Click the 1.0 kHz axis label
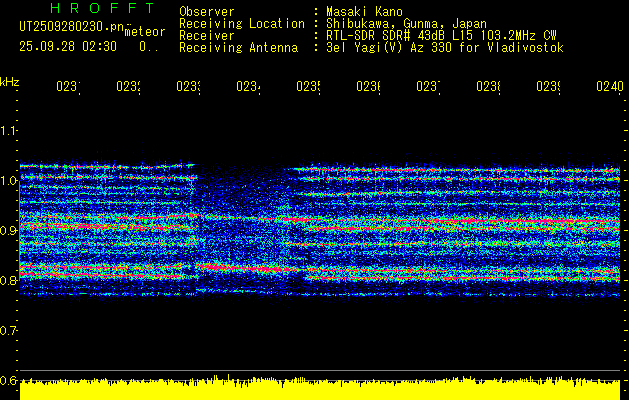 click(x=8, y=181)
